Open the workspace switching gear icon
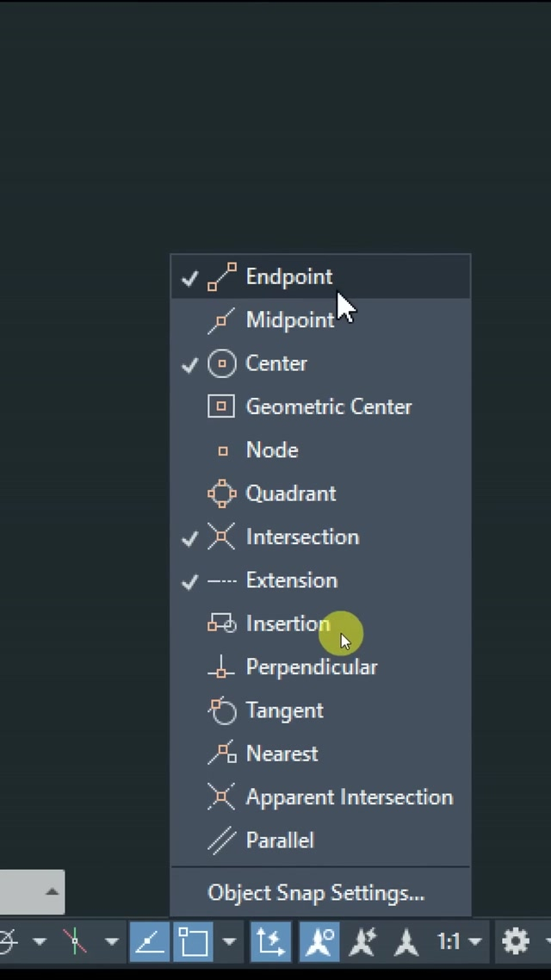 [516, 941]
